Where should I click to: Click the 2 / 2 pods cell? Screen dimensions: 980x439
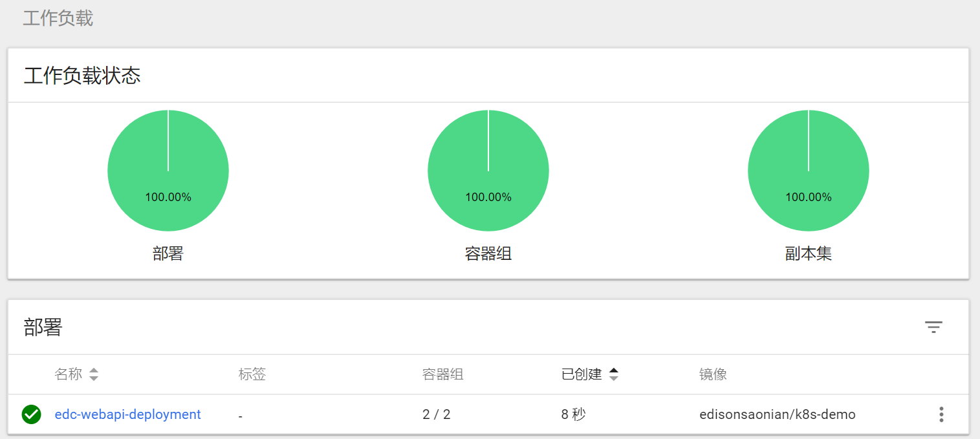pos(437,414)
